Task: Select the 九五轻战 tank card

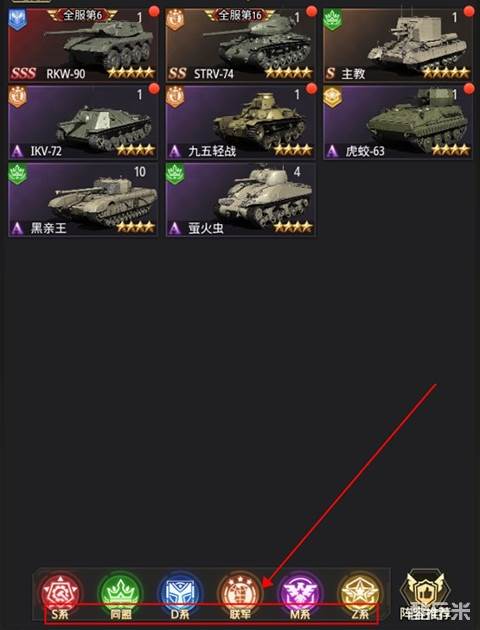Action: [241, 122]
